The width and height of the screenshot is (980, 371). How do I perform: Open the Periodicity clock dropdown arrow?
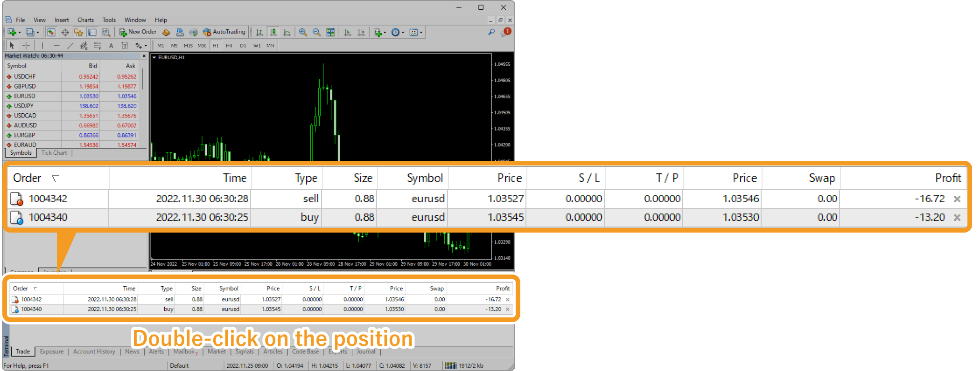coord(403,33)
